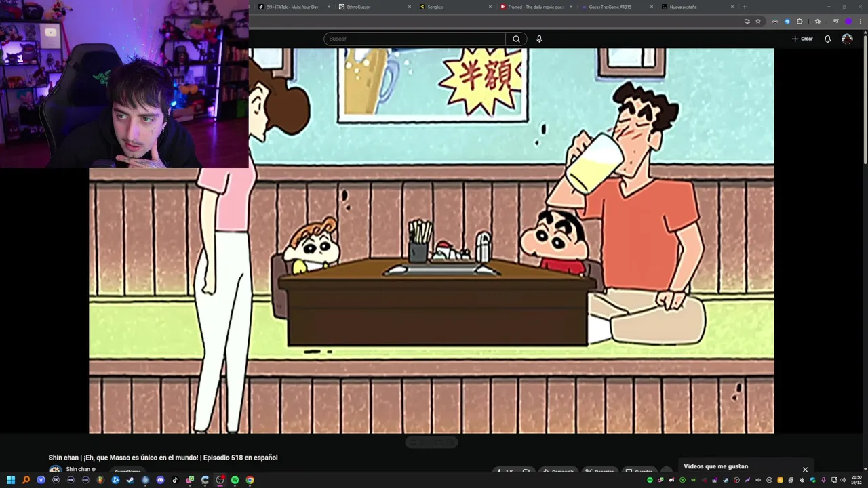868x488 pixels.
Task: Open the Chrome three-dot menu
Action: click(x=861, y=21)
